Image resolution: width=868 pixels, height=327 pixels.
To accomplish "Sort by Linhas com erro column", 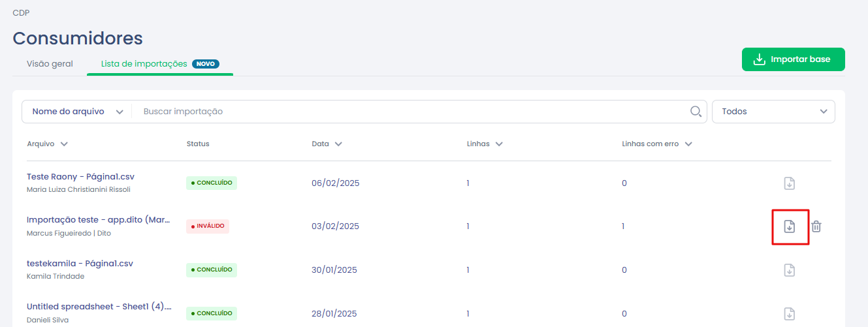I will click(x=657, y=144).
